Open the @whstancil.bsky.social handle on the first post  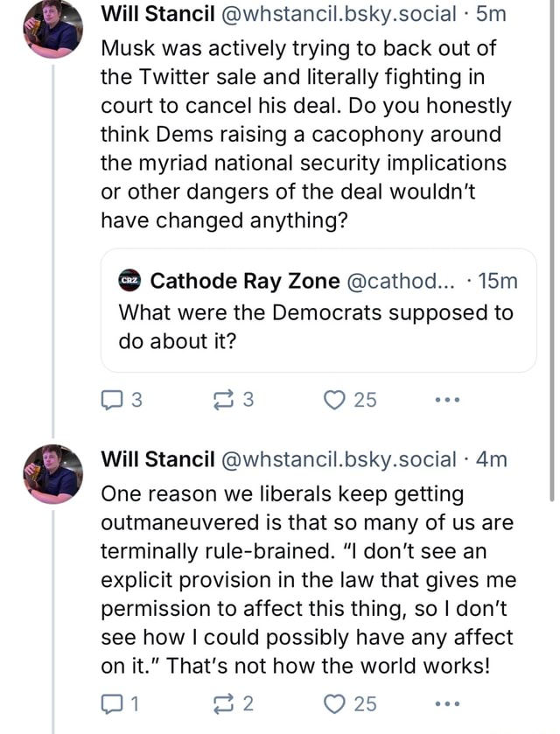pos(338,14)
